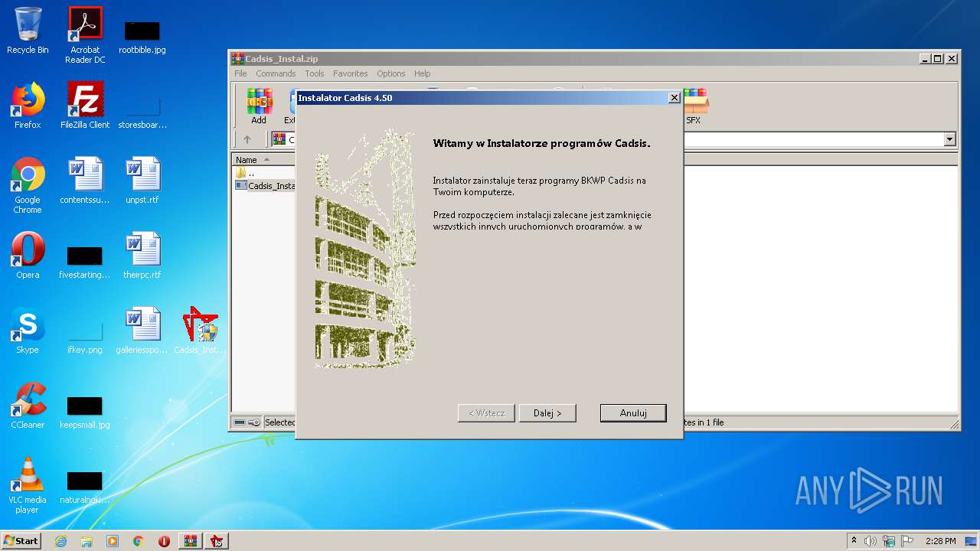Close the Instalator Cadsis 4.50 dialog
980x551 pixels.
tap(674, 98)
